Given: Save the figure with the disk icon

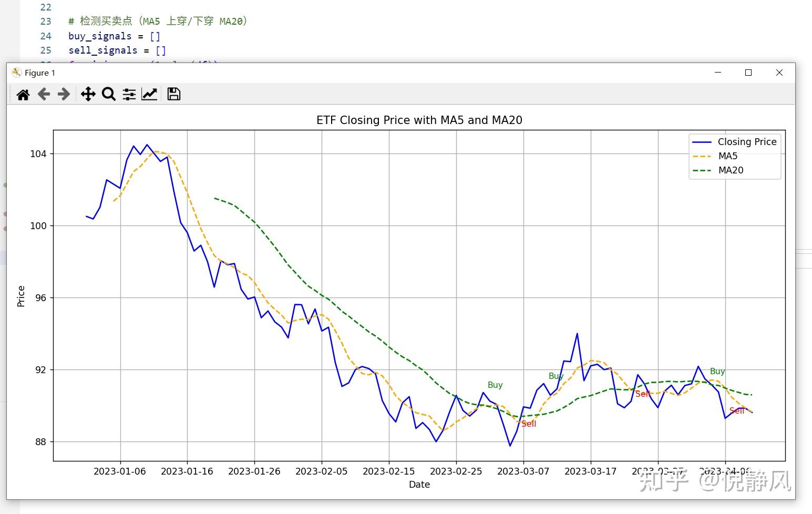Looking at the screenshot, I should coord(174,94).
